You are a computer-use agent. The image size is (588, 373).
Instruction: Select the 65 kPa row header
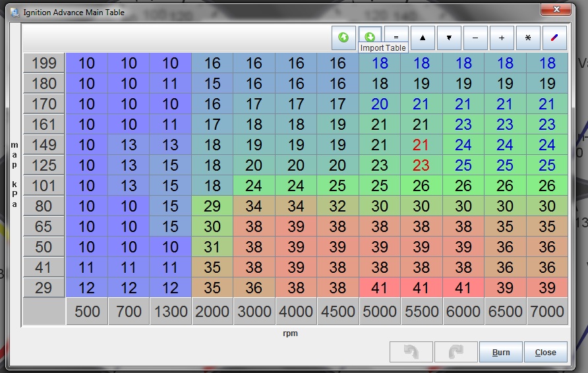pyautogui.click(x=44, y=227)
